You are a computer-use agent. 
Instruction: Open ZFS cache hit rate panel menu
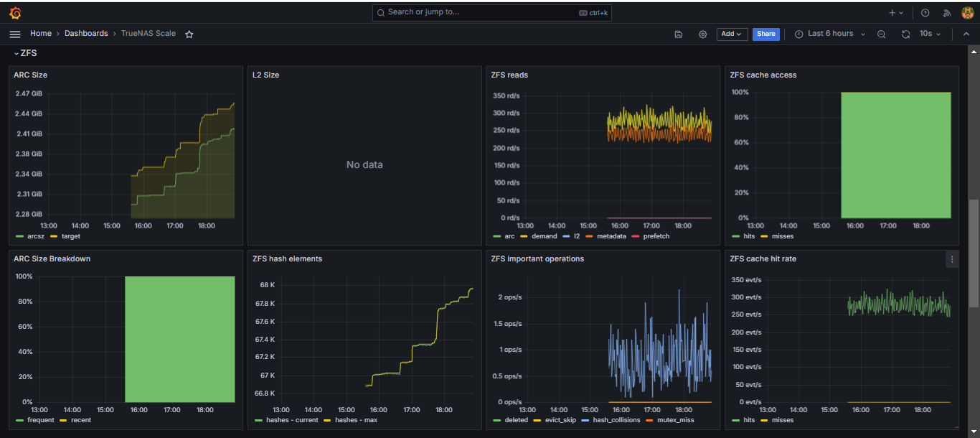(x=952, y=259)
